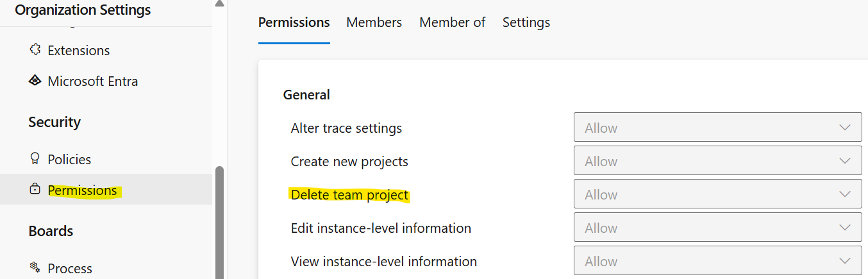Click the Process gears icon
The width and height of the screenshot is (868, 279).
click(35, 267)
